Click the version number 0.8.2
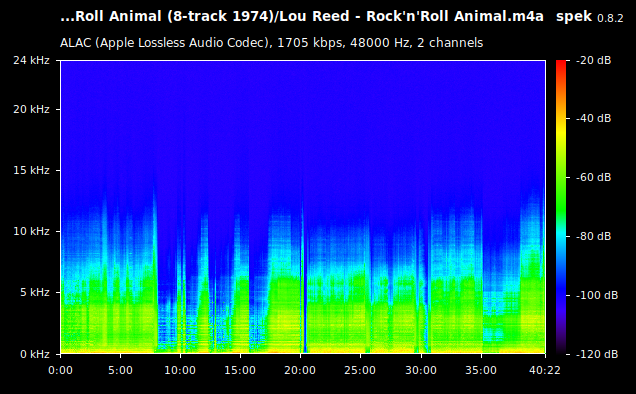Screen dimensions: 636x394 click(610, 18)
